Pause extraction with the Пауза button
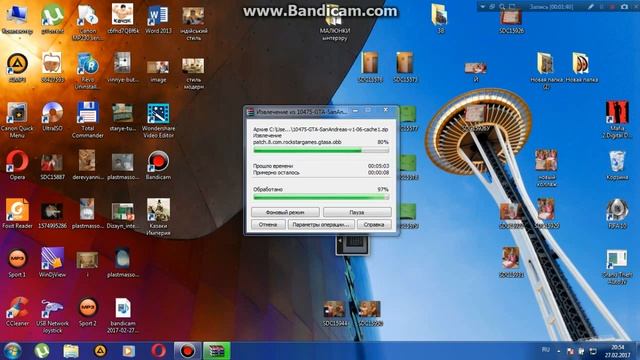 click(x=357, y=212)
